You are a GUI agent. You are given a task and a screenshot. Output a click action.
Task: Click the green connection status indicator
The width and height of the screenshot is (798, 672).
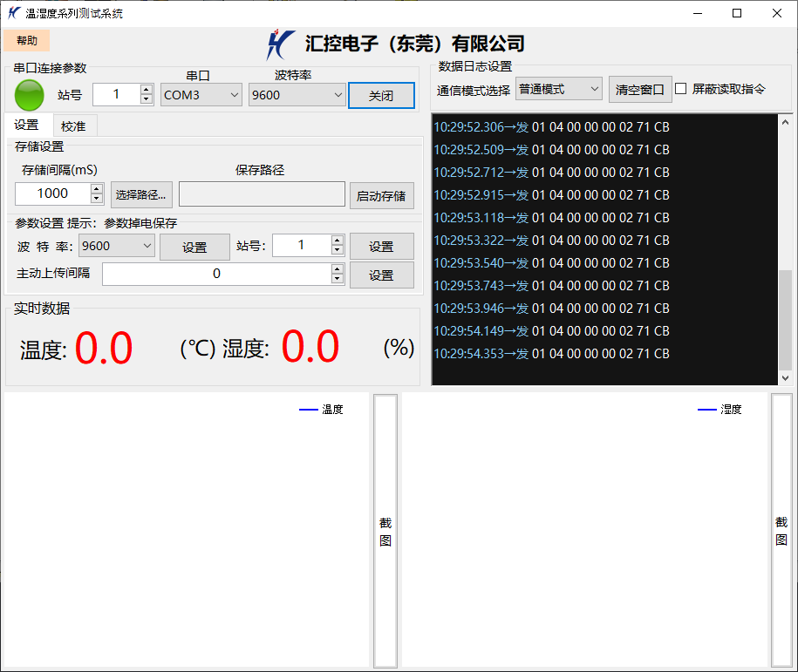30,94
